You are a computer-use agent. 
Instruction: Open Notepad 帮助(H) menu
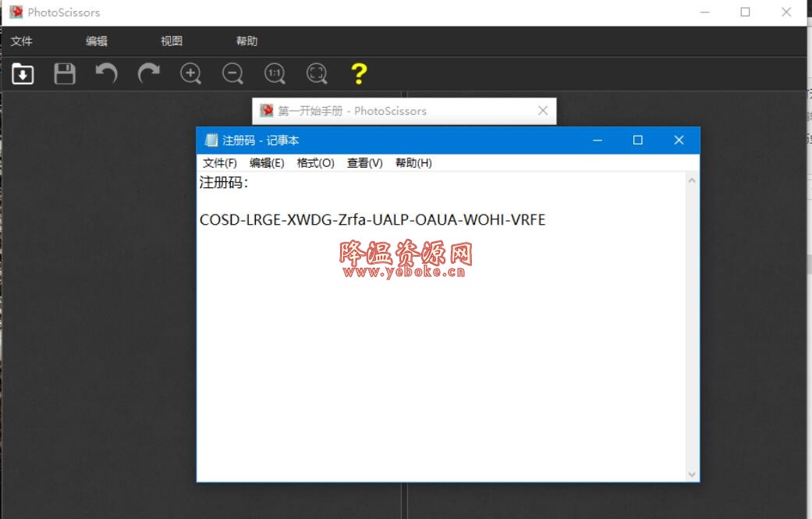413,163
